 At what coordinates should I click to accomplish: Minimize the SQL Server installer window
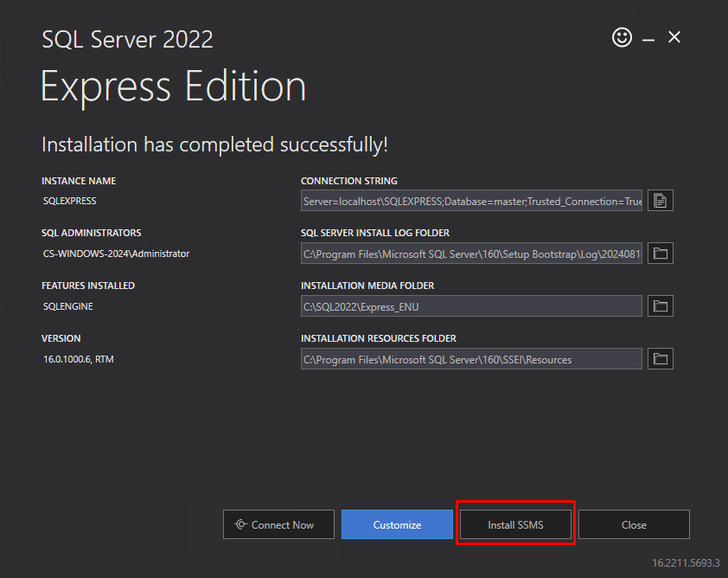click(648, 38)
